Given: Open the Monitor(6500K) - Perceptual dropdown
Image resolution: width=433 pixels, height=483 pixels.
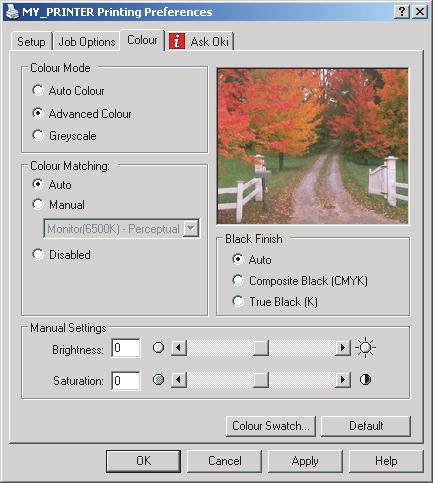Looking at the screenshot, I should (x=191, y=228).
